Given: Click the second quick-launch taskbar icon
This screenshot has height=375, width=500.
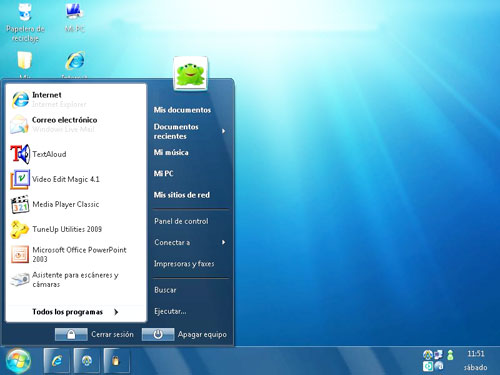Looking at the screenshot, I should [87, 361].
